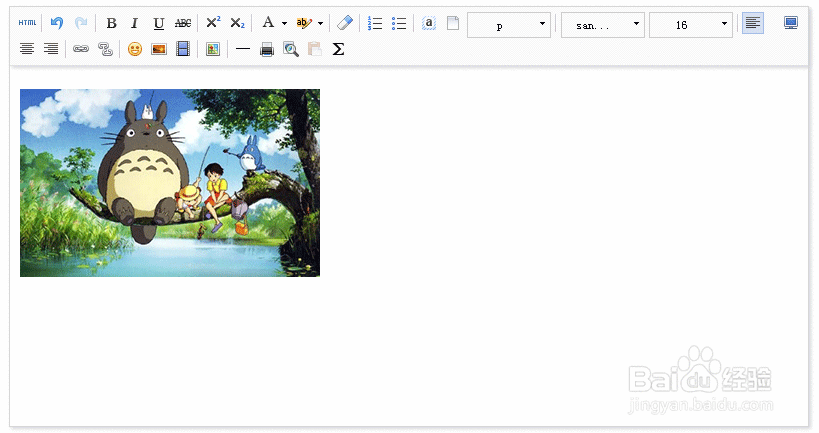
Task: Select the Totoro image in the editor
Action: pos(170,183)
